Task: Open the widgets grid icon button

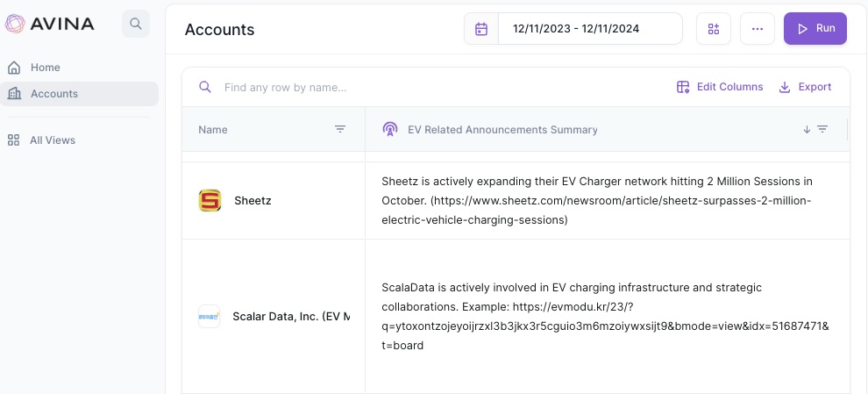Action: (714, 29)
